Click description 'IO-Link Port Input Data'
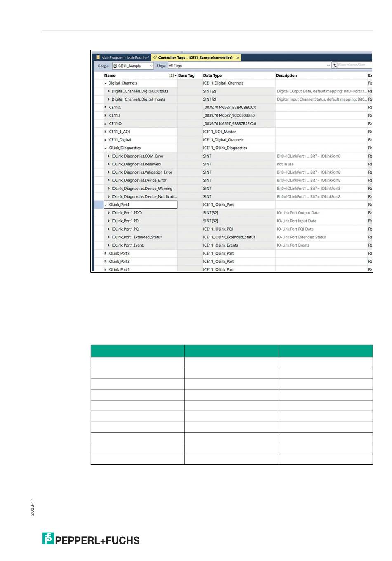This screenshot has width=392, height=561. [297, 221]
